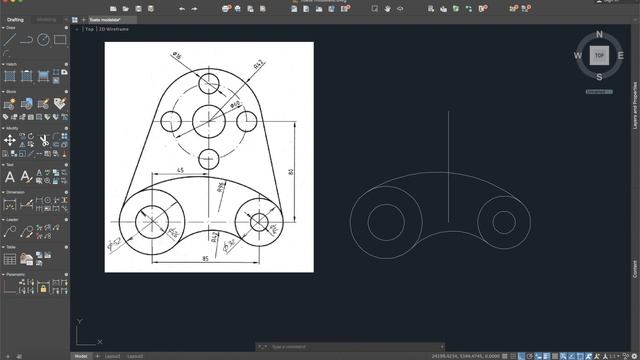The image size is (640, 360).
Task: Switch to the Drafting tab
Action: (16, 20)
